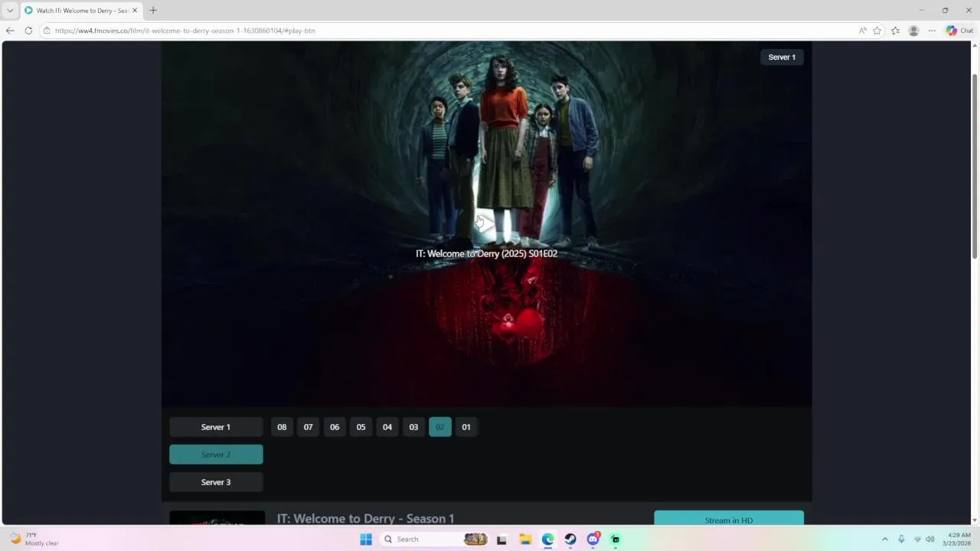Reload the page with the refresh icon

coord(28,31)
